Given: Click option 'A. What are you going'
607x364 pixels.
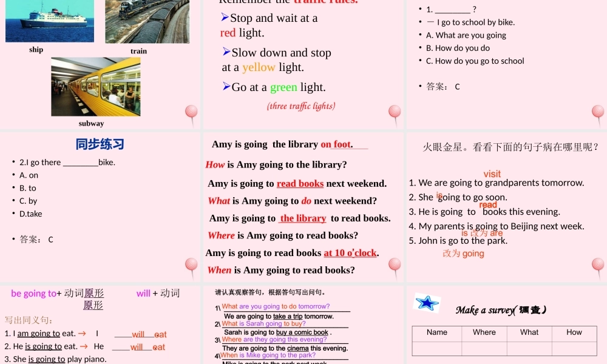Looking at the screenshot, I should (466, 35).
